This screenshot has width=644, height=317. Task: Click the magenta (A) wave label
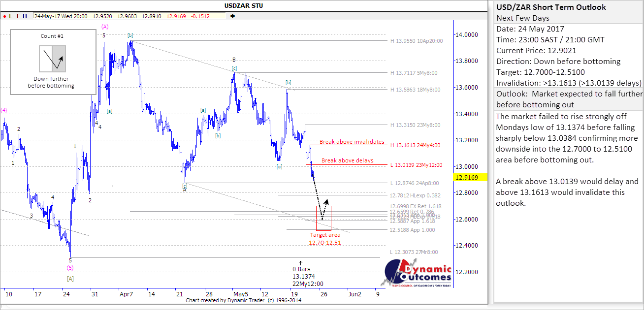pyautogui.click(x=105, y=26)
